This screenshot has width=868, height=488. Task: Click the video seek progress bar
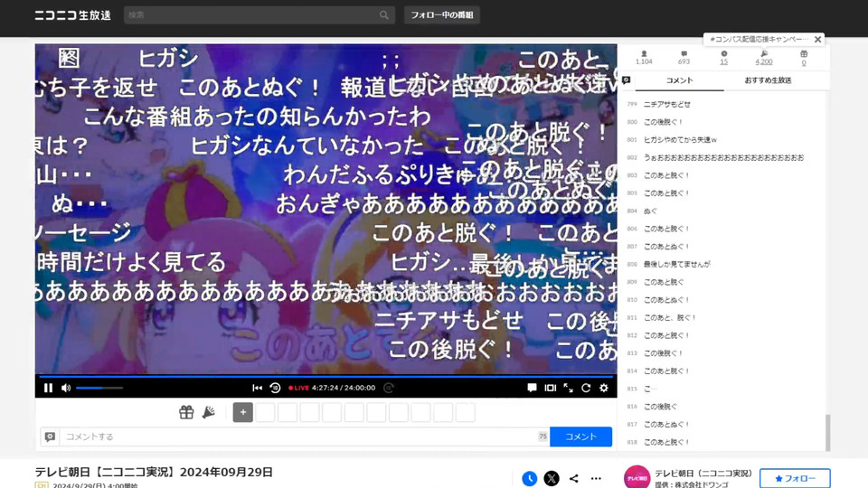pyautogui.click(x=326, y=376)
